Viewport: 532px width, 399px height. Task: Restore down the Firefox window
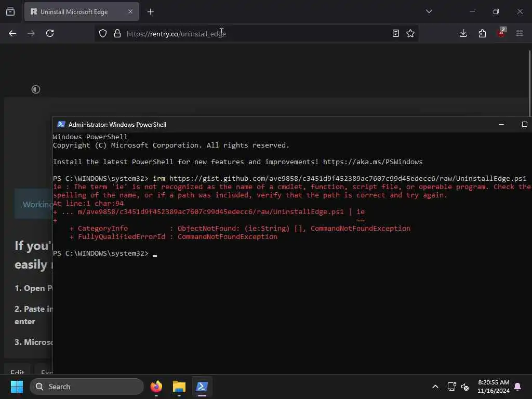(496, 11)
